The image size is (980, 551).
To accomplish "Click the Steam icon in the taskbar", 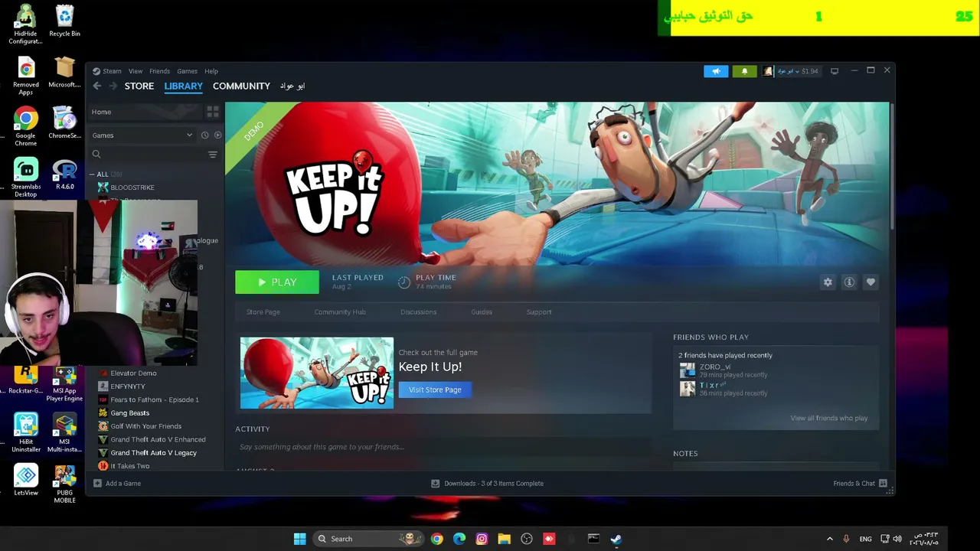I will 616,539.
